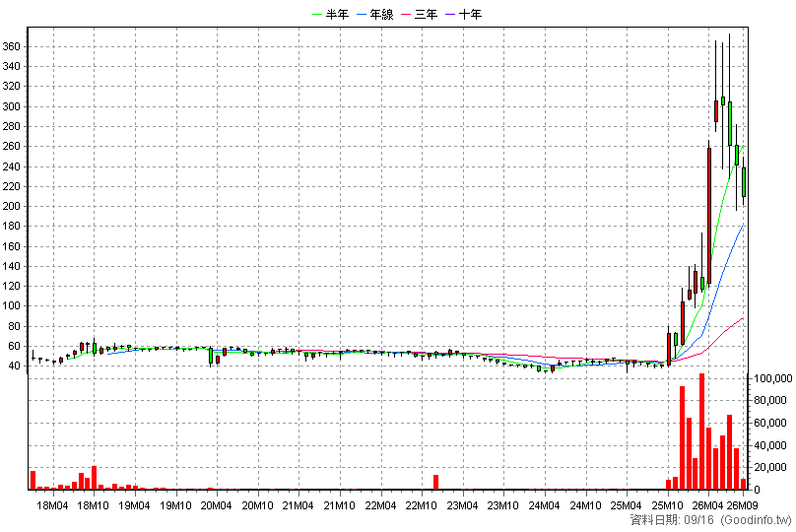
Task: Click the 40 price axis label
Action: pos(14,366)
